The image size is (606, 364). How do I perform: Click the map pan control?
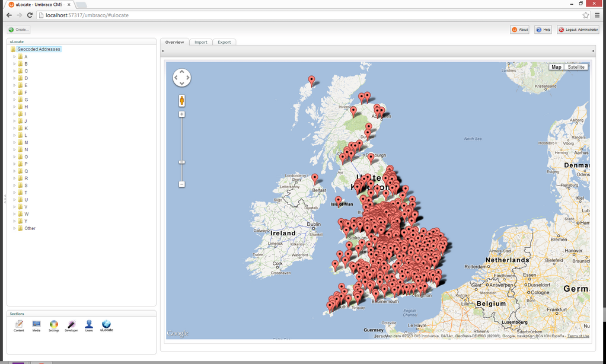(x=181, y=78)
